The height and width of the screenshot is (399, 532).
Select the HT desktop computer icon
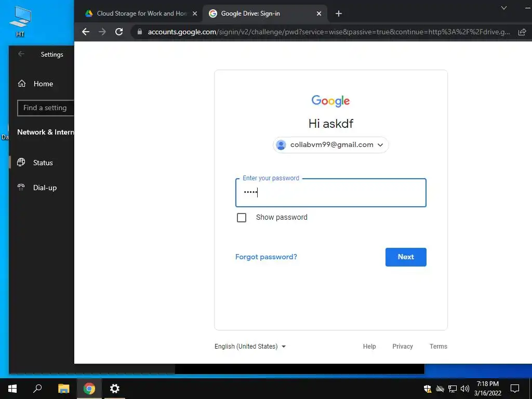[x=20, y=21]
